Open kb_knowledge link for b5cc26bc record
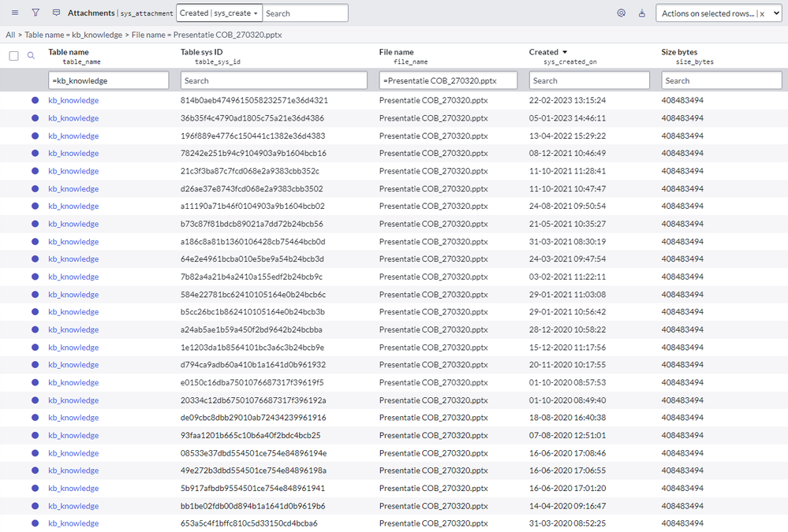Screen dimensions: 788x532 [73, 311]
